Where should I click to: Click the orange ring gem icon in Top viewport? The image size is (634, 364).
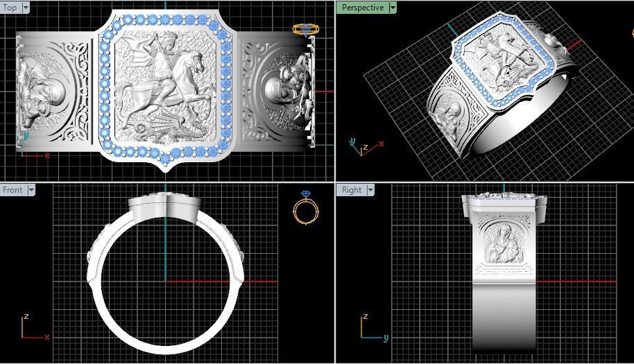[x=306, y=31]
